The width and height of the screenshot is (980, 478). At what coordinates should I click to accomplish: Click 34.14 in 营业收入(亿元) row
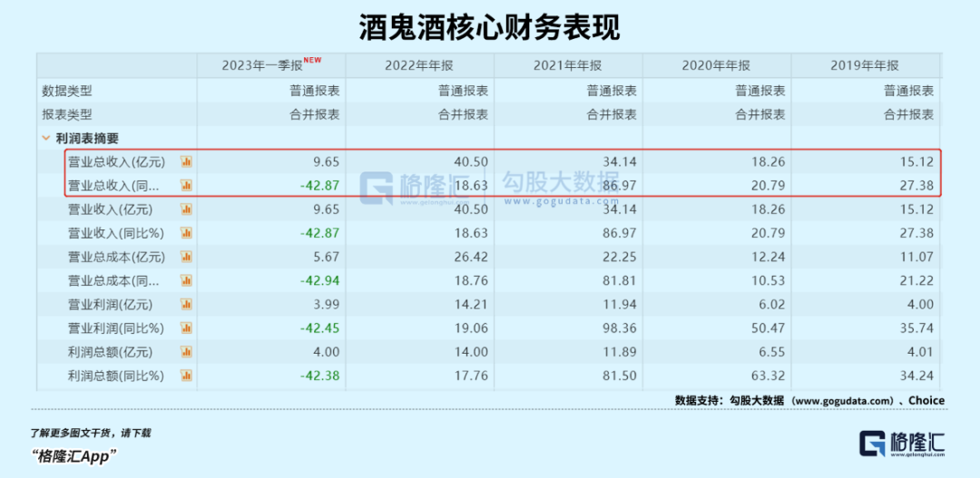622,210
